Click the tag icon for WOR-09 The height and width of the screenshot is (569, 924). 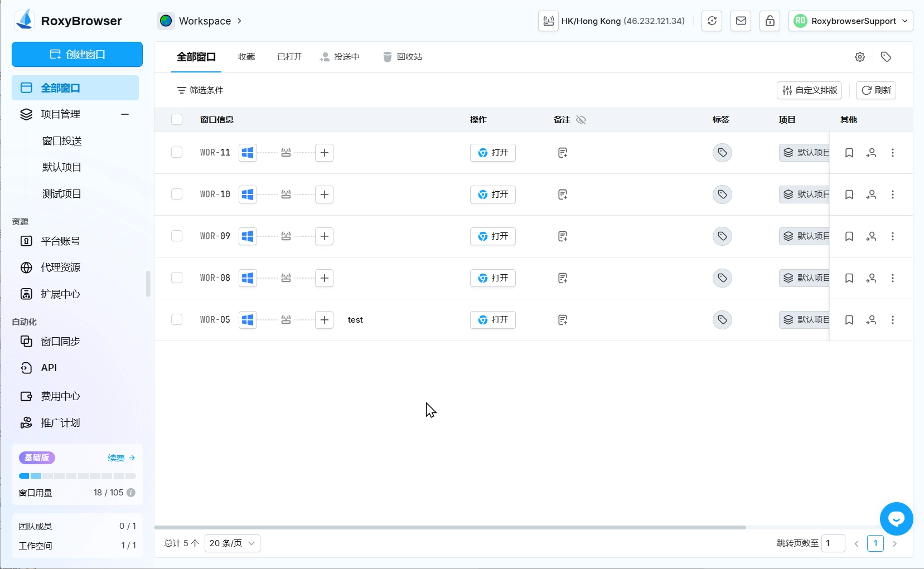[x=722, y=236]
